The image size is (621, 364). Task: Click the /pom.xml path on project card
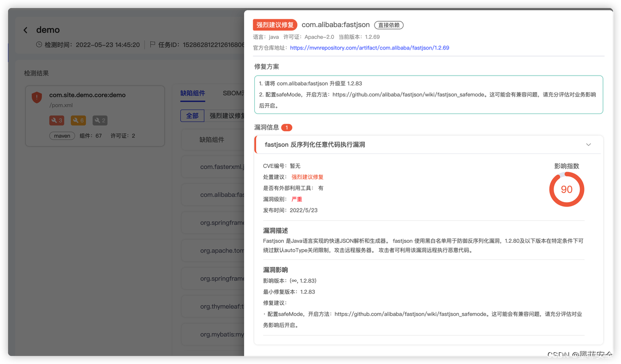(x=61, y=105)
